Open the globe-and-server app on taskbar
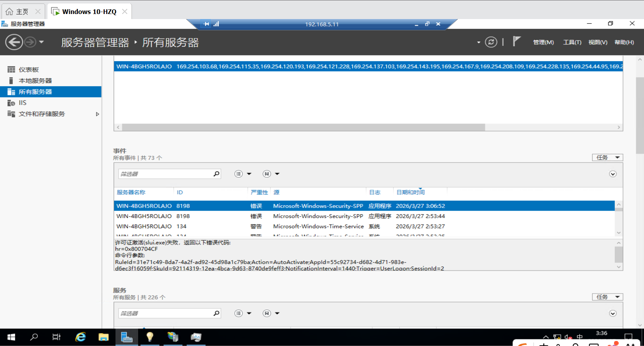This screenshot has height=346, width=644. point(173,337)
